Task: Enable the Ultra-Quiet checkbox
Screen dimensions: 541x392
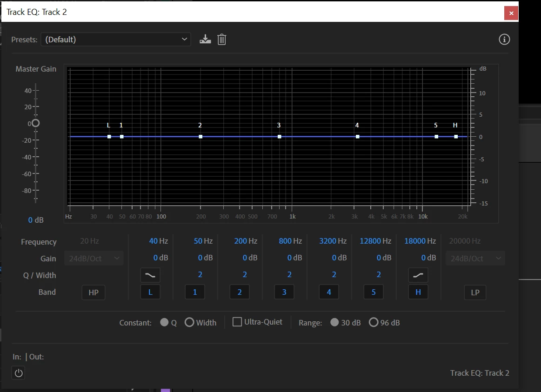Action: pyautogui.click(x=237, y=322)
